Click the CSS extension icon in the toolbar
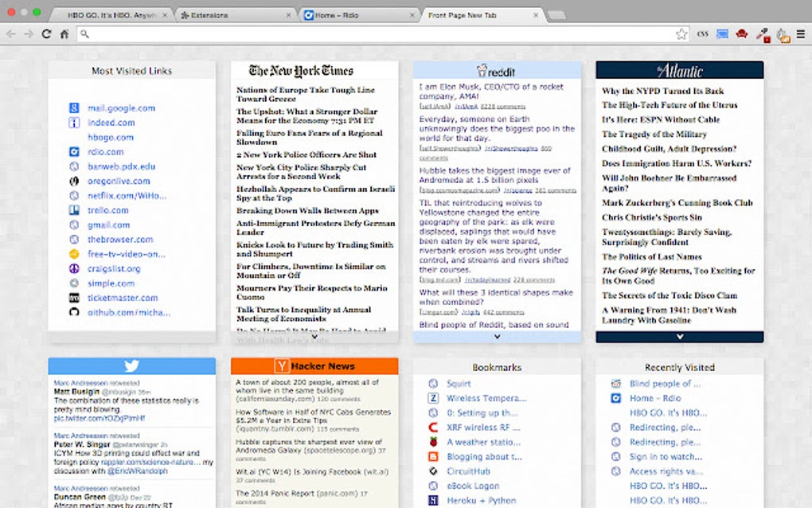812x508 pixels. point(703,34)
